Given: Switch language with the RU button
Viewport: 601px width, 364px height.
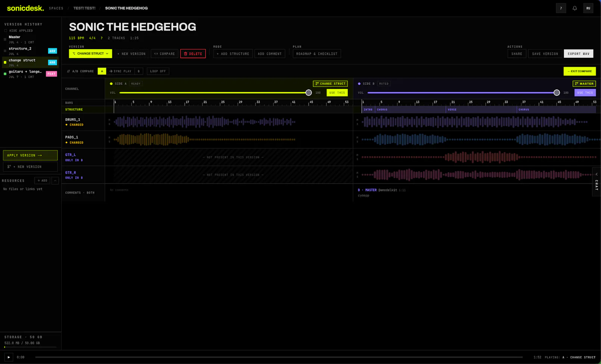Looking at the screenshot, I should pos(588,8).
